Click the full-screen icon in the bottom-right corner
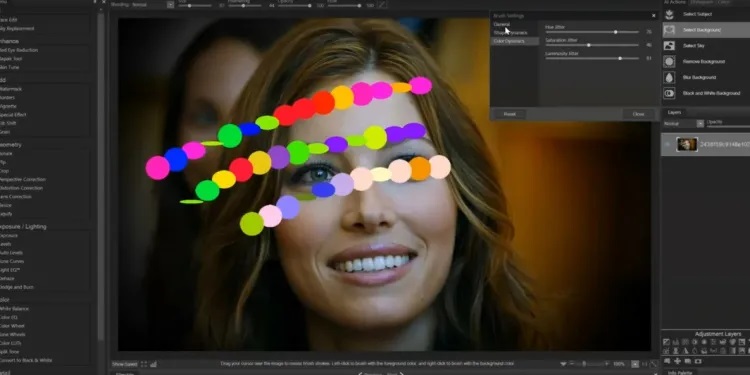Viewport: 750px width, 375px height. (653, 364)
